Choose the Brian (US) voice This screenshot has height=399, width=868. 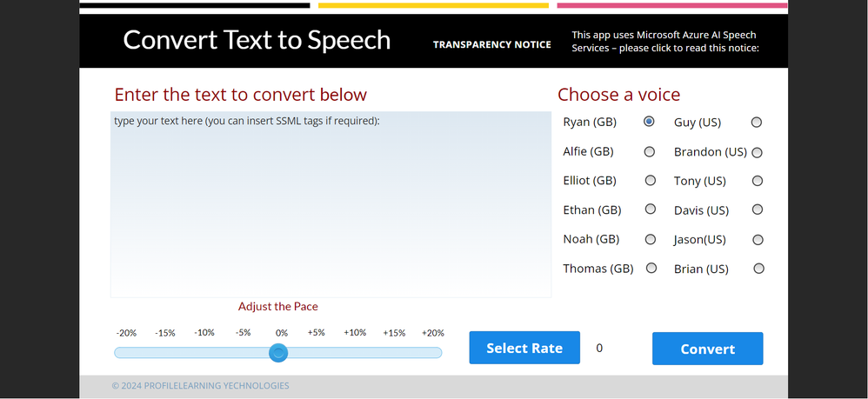pos(758,269)
